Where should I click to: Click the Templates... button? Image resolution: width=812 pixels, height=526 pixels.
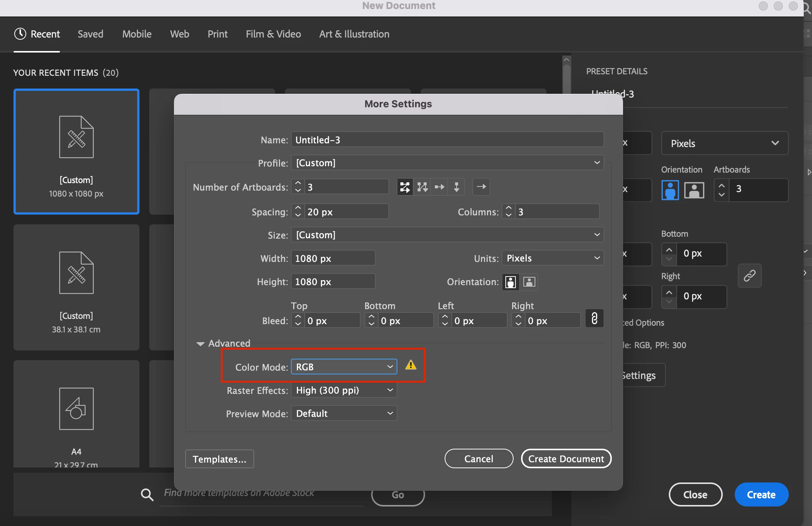pos(219,459)
